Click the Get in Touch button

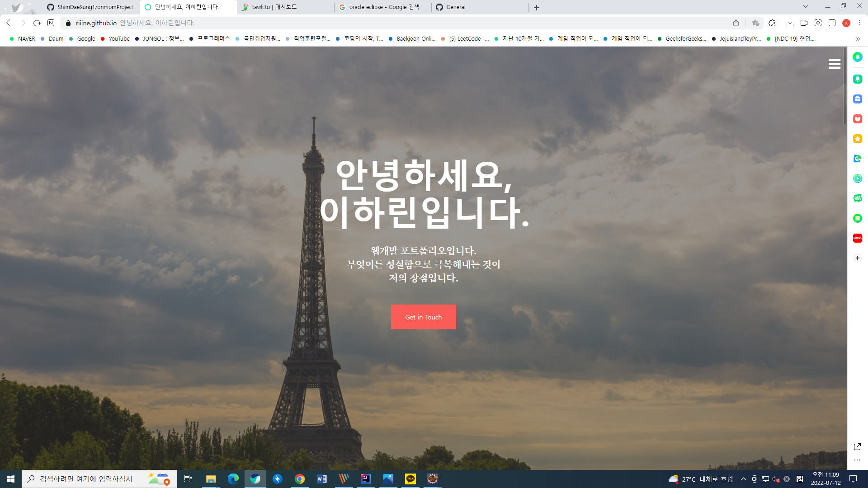tap(423, 317)
